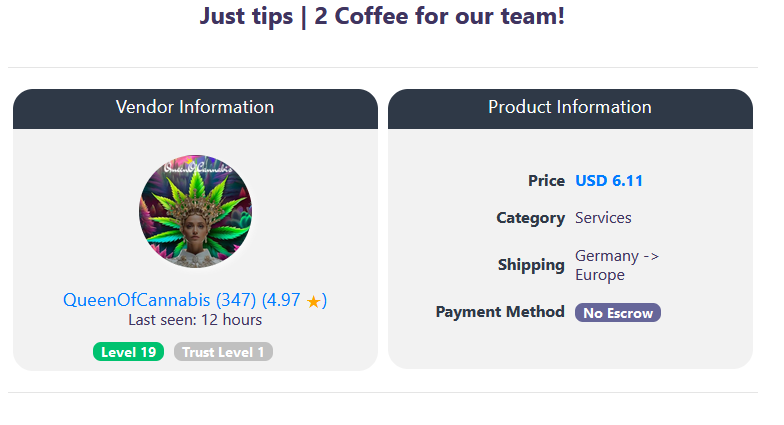
Task: Click the Price label
Action: point(546,181)
